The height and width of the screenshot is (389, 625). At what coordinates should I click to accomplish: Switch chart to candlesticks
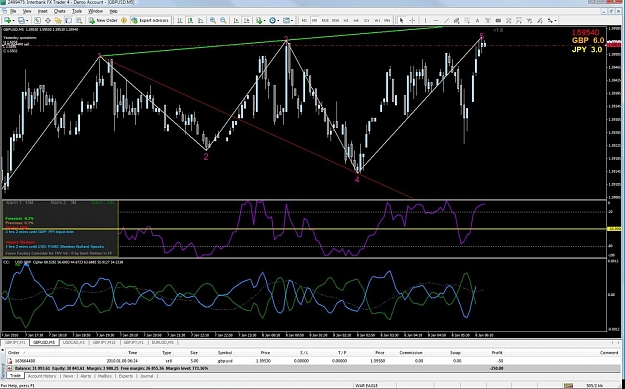click(x=190, y=20)
